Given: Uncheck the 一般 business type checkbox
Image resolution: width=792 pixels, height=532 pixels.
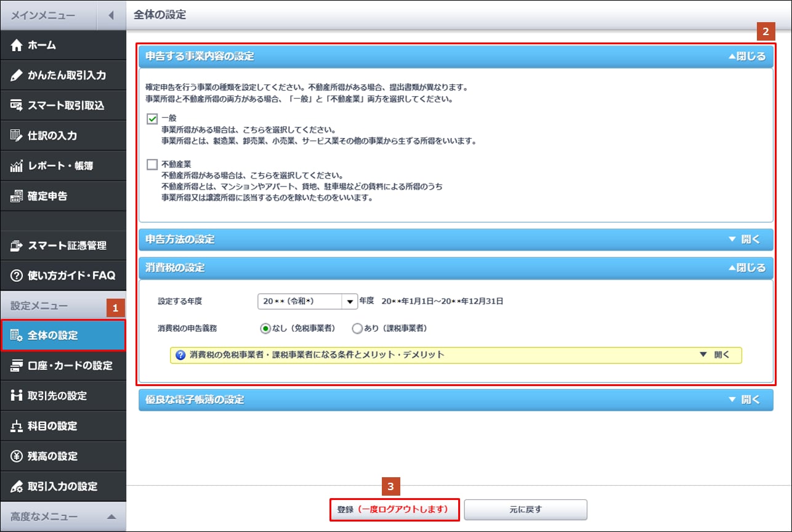Looking at the screenshot, I should pos(152,119).
